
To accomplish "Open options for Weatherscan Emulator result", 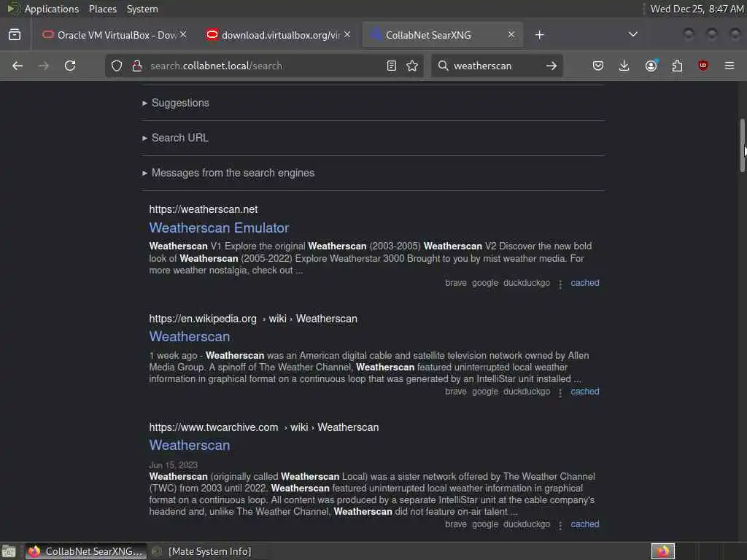I will [x=560, y=284].
